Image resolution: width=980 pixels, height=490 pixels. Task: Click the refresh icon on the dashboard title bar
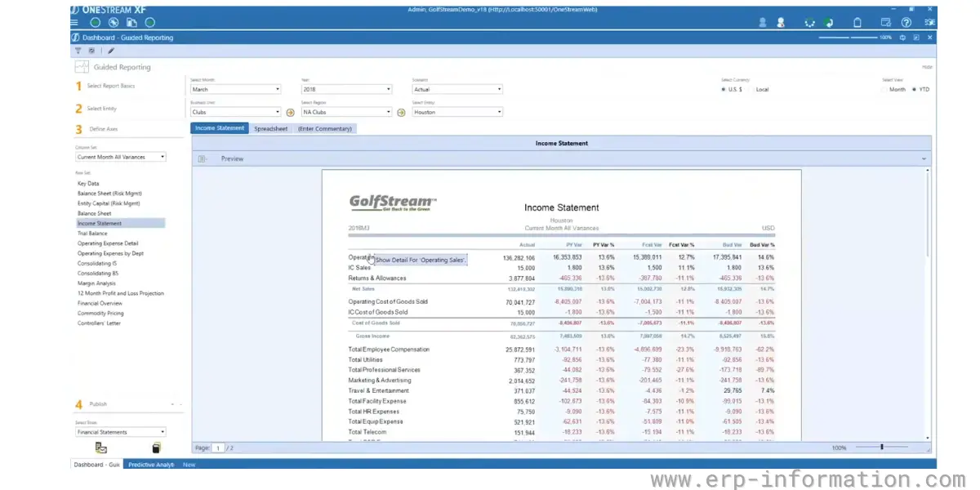pyautogui.click(x=903, y=38)
